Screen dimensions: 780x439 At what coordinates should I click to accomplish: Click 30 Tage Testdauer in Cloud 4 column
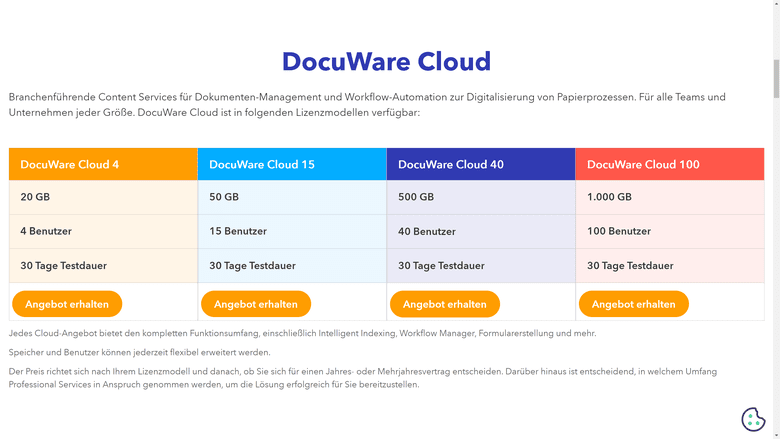coord(103,265)
